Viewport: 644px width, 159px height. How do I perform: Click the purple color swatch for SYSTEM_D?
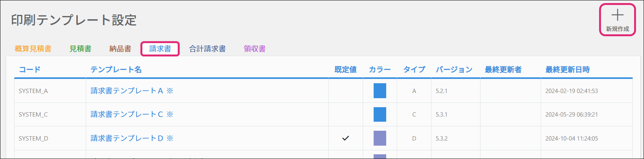coord(380,138)
